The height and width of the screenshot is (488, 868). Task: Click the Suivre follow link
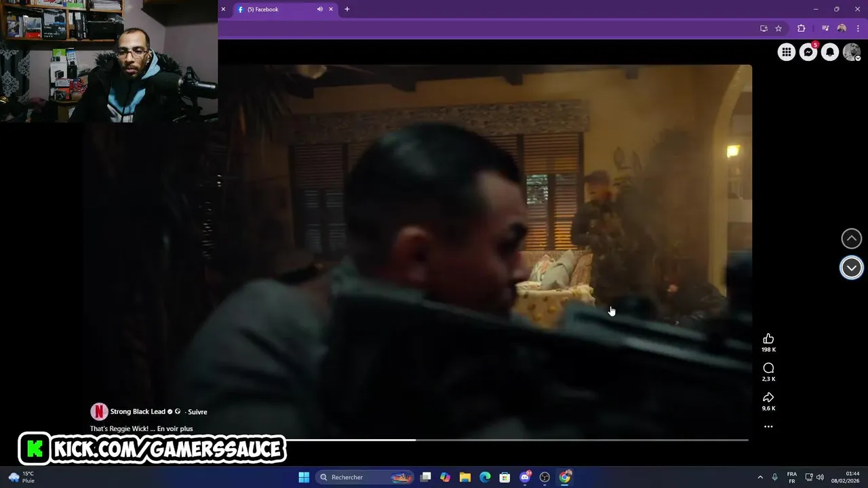point(197,412)
